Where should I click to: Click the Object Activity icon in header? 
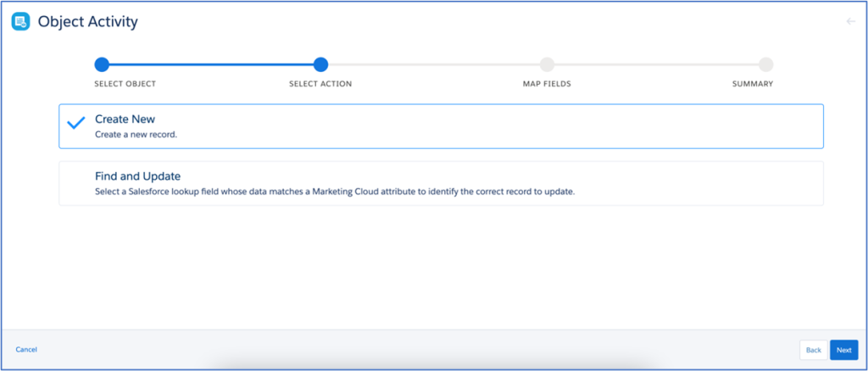coord(20,21)
